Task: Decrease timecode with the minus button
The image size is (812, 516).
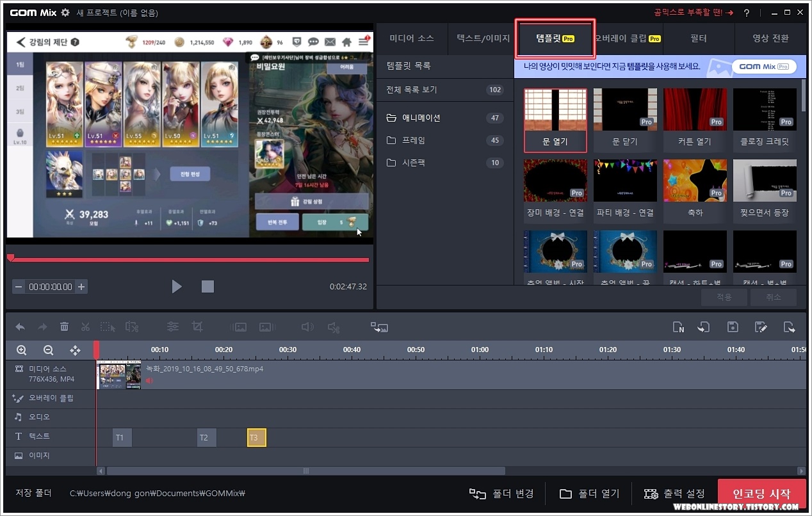Action: click(x=19, y=287)
